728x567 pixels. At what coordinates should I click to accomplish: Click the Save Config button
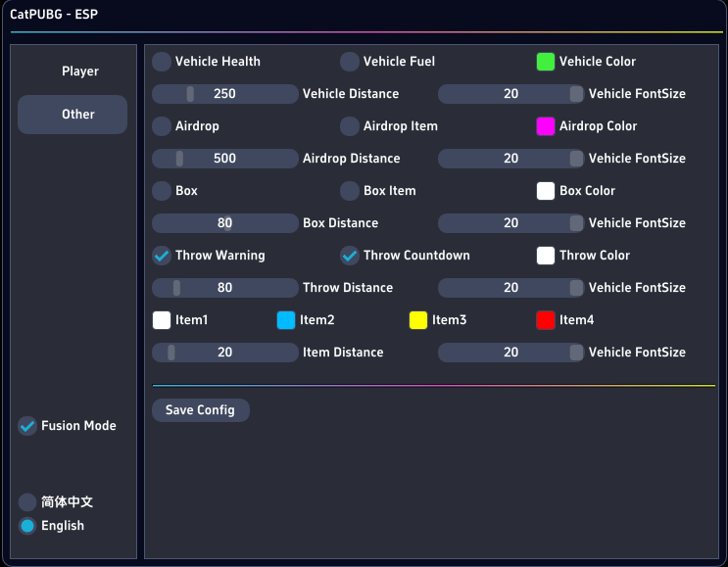pyautogui.click(x=201, y=410)
